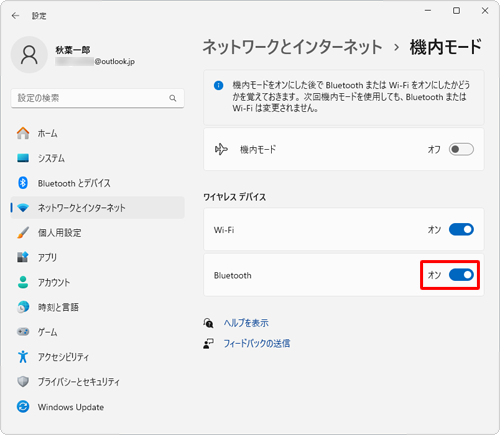The height and width of the screenshot is (435, 500).
Task: Open システム settings from the sidebar
Action: (x=98, y=158)
